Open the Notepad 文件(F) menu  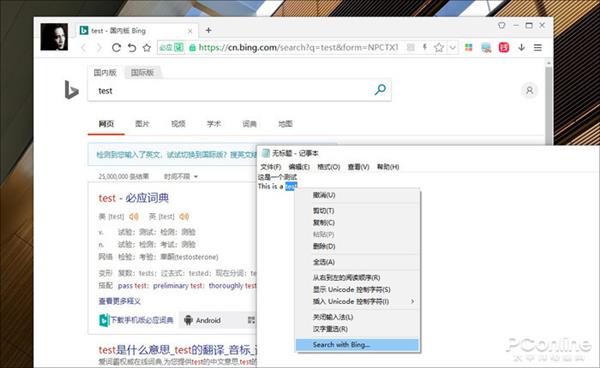pyautogui.click(x=270, y=167)
